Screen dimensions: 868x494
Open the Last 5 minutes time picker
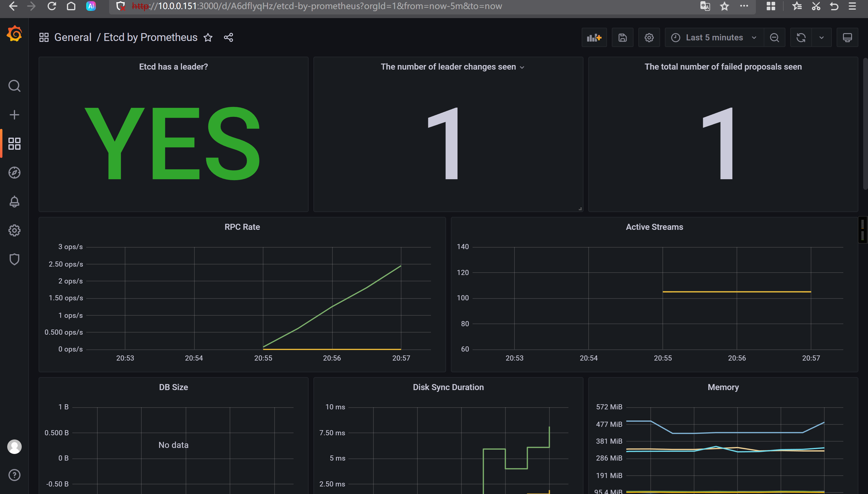point(714,38)
